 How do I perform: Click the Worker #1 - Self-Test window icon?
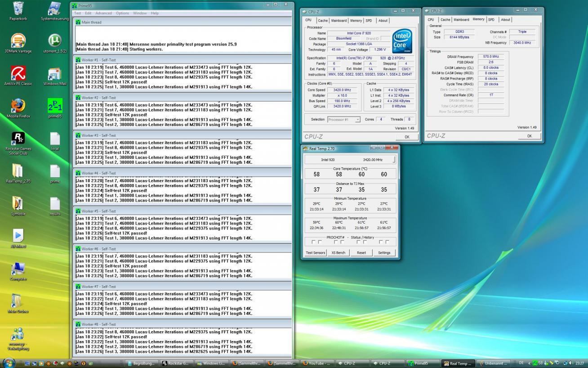click(78, 60)
